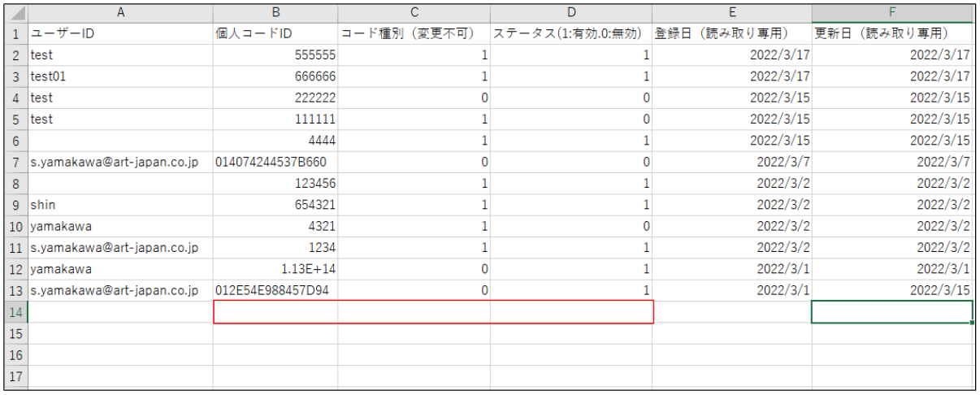Select column A header
980x395 pixels.
tap(120, 13)
